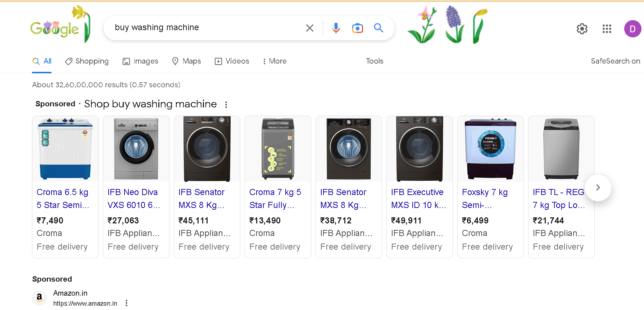Click the ₹21,744 price text

(x=548, y=221)
